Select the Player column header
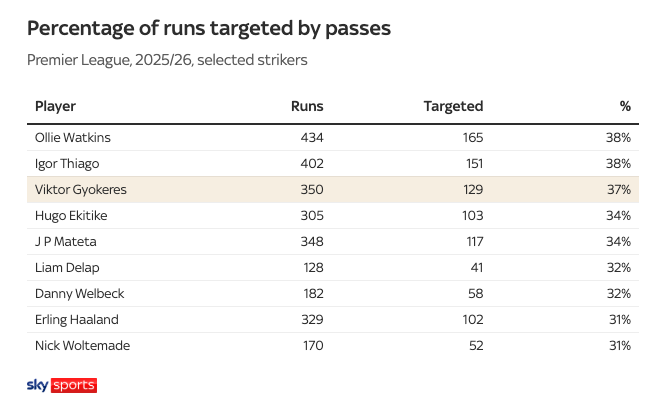This screenshot has height=418, width=665. tap(55, 106)
